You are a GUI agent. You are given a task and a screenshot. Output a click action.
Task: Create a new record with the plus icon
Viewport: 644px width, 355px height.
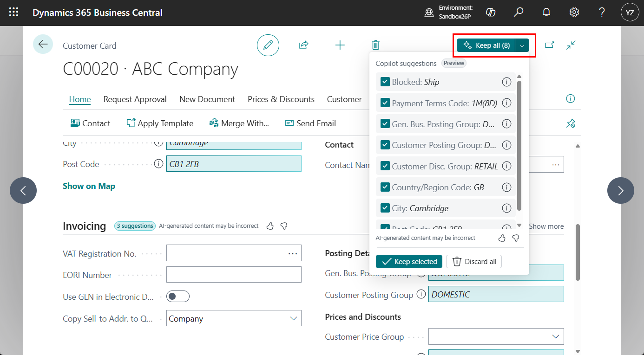coord(340,45)
